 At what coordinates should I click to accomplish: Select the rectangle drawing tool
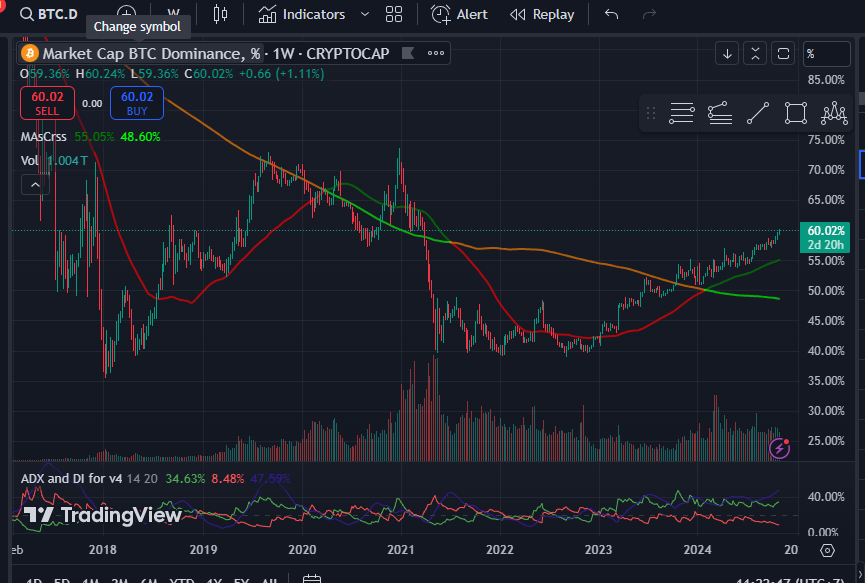tap(796, 113)
